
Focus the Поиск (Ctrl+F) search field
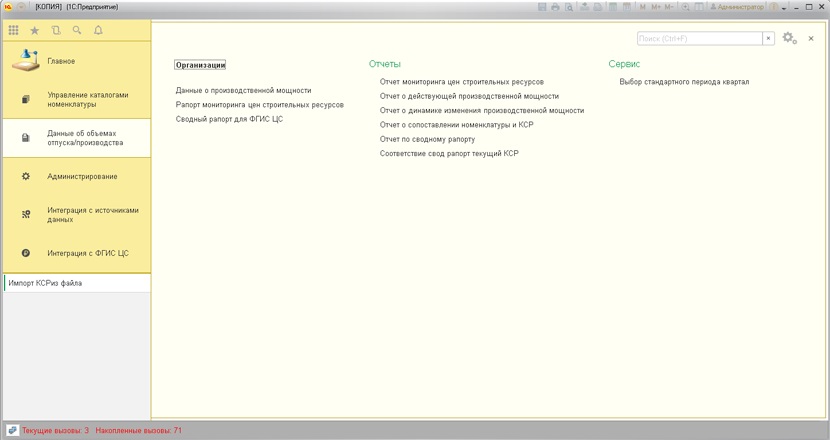point(699,38)
